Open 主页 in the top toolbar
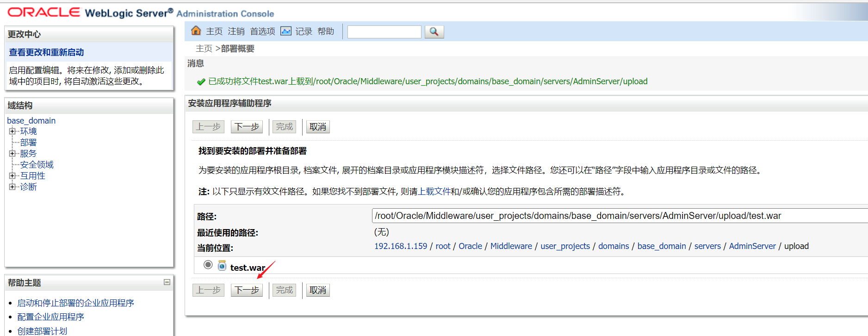Viewport: 868px width, 336px height. [x=214, y=31]
